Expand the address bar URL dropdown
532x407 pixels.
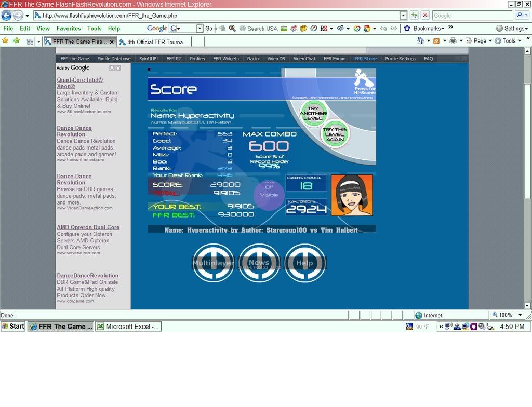pos(403,16)
